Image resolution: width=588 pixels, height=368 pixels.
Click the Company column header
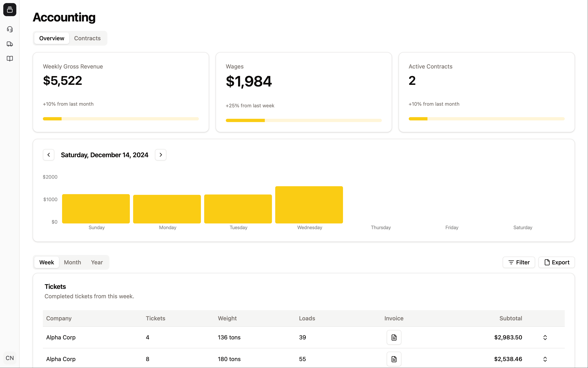point(59,318)
